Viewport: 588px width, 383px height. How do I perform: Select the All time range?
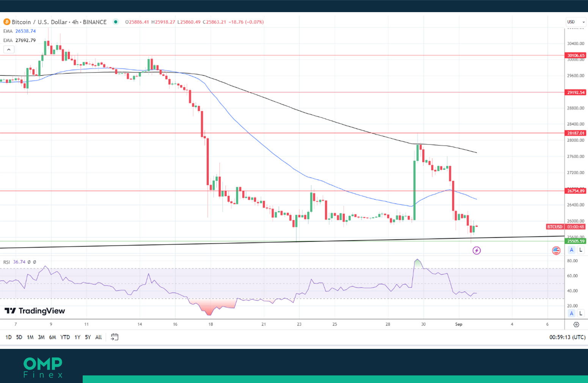pos(98,337)
